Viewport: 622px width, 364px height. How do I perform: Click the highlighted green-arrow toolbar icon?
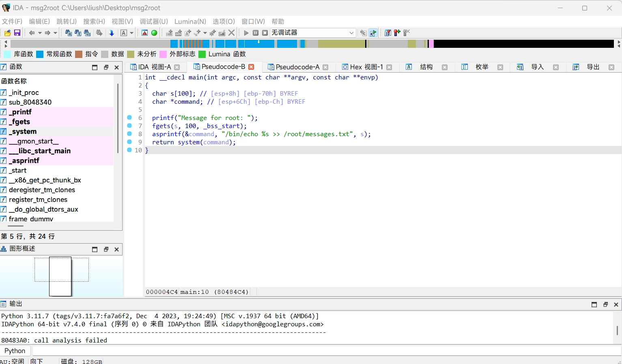[x=373, y=33]
